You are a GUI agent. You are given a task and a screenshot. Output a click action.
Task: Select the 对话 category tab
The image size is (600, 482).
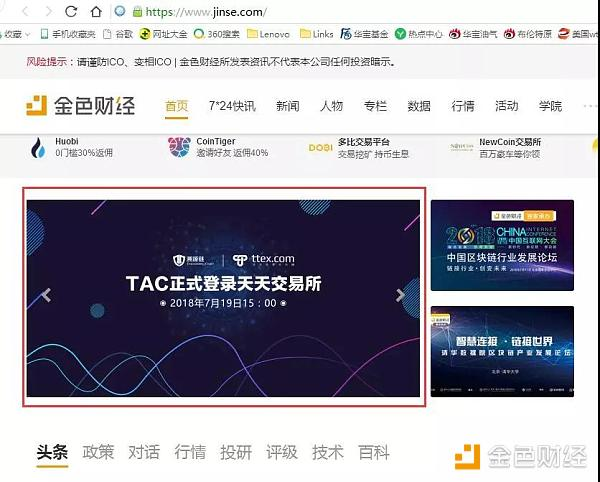144,453
